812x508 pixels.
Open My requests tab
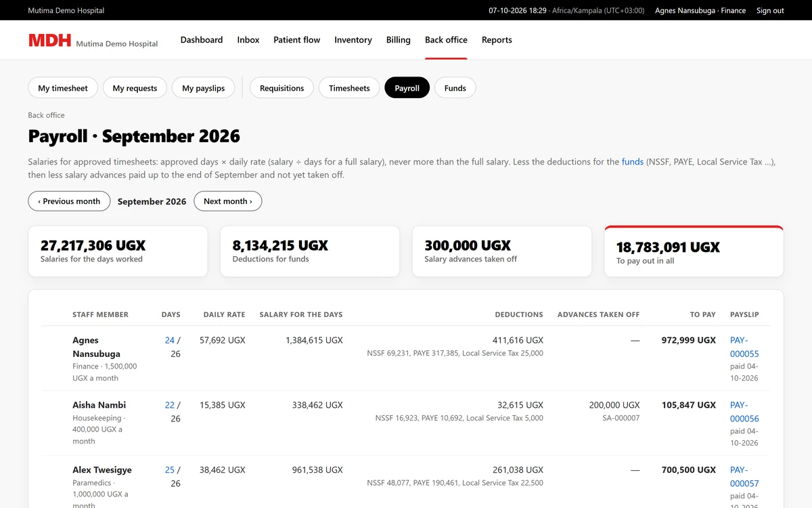(x=135, y=88)
